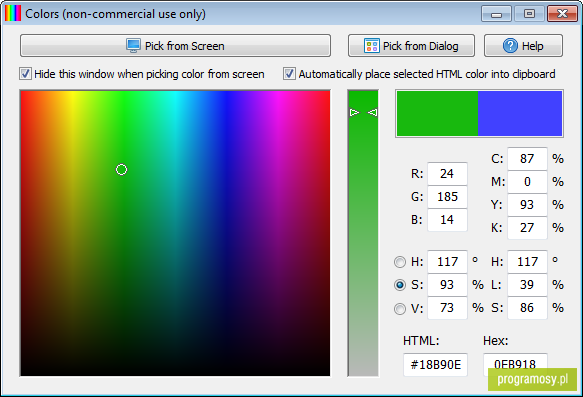583x397 pixels.
Task: Click the M magenta field showing 0
Action: tap(527, 182)
